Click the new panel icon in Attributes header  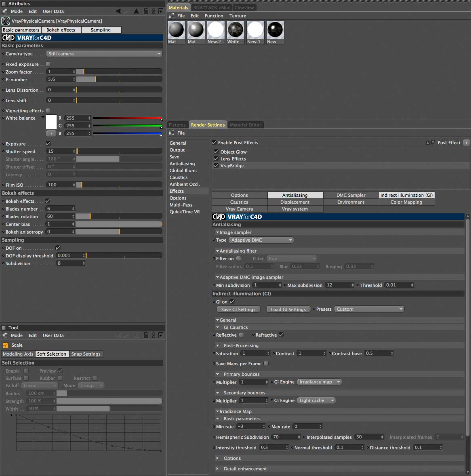pos(161,11)
